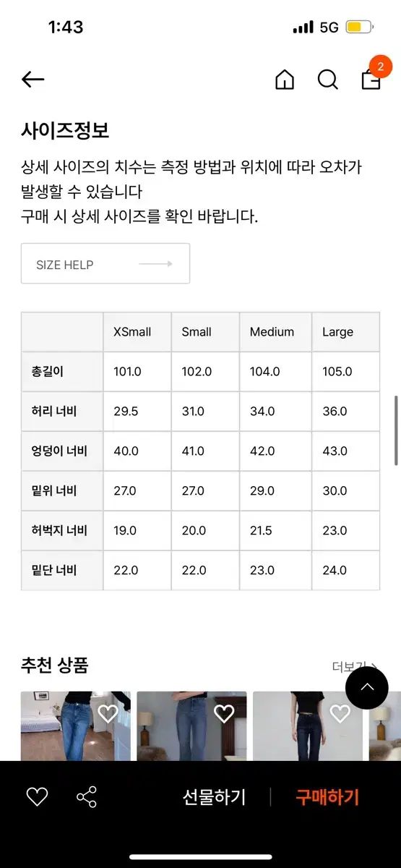Screen dimensions: 401x868
Task: Open the SIZE HELP guide
Action: pyautogui.click(x=105, y=263)
